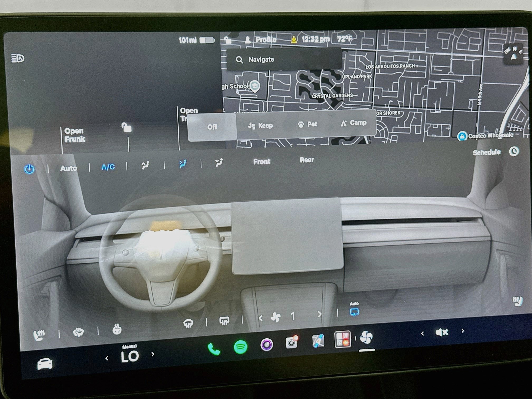
Task: Unmute the speaker volume icon
Action: tap(442, 332)
